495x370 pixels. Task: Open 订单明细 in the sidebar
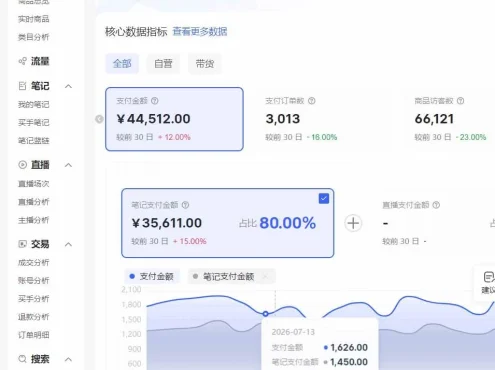pos(33,335)
